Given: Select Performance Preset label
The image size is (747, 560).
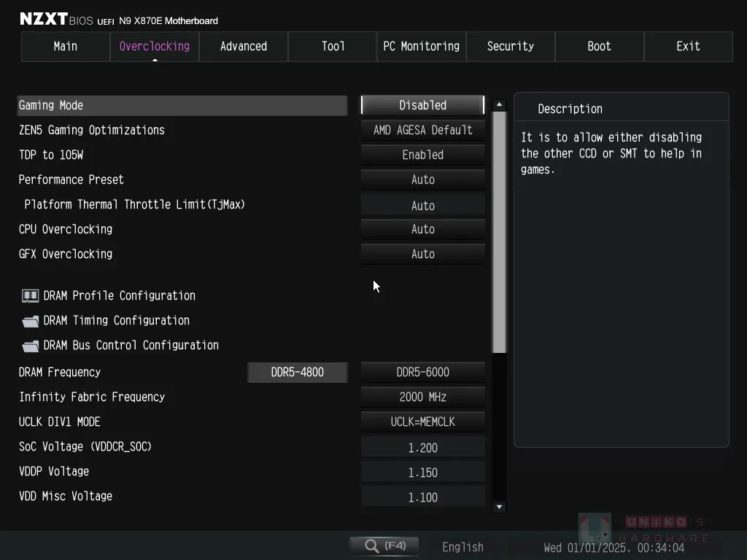Looking at the screenshot, I should coord(71,179).
